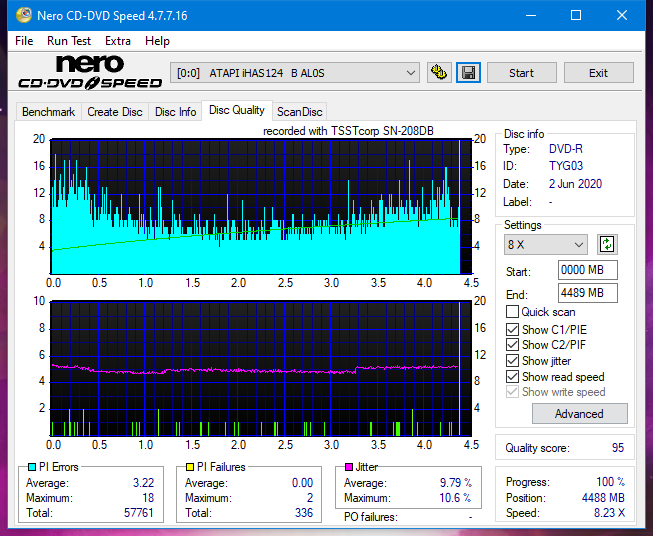Click the Quality score value 95

(x=618, y=448)
